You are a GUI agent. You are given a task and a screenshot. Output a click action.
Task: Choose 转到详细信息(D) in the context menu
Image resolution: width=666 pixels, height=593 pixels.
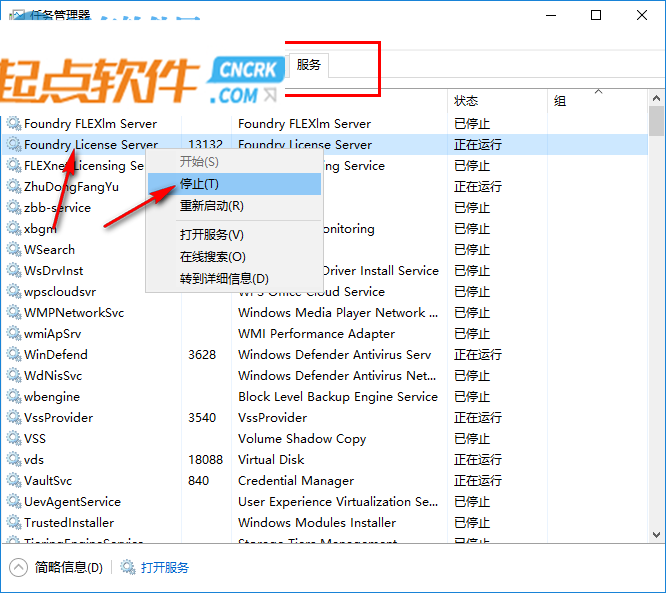point(234,279)
